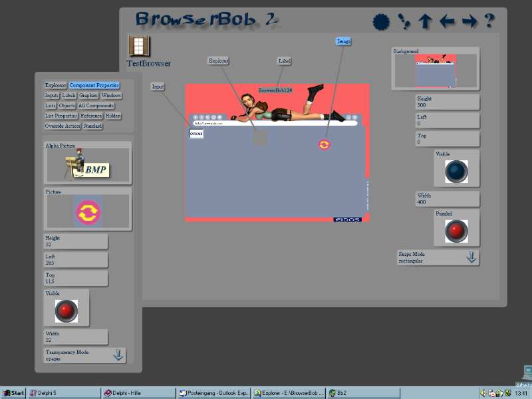Open the Labels tab

[x=69, y=95]
